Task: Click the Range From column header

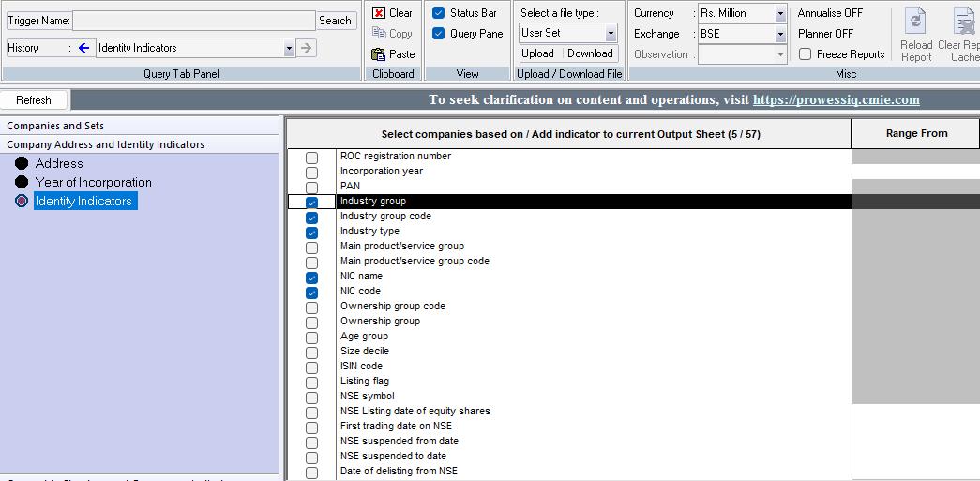Action: [915, 133]
